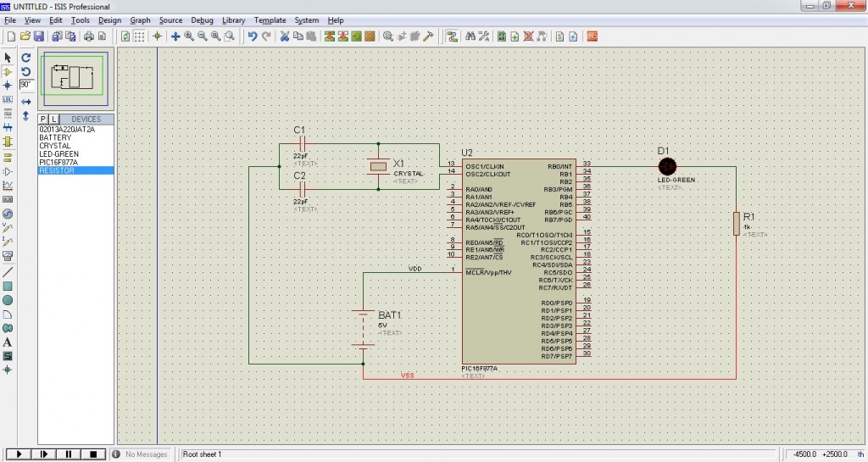Open the Library menu
Viewport: 868px width, 462px height.
233,19
